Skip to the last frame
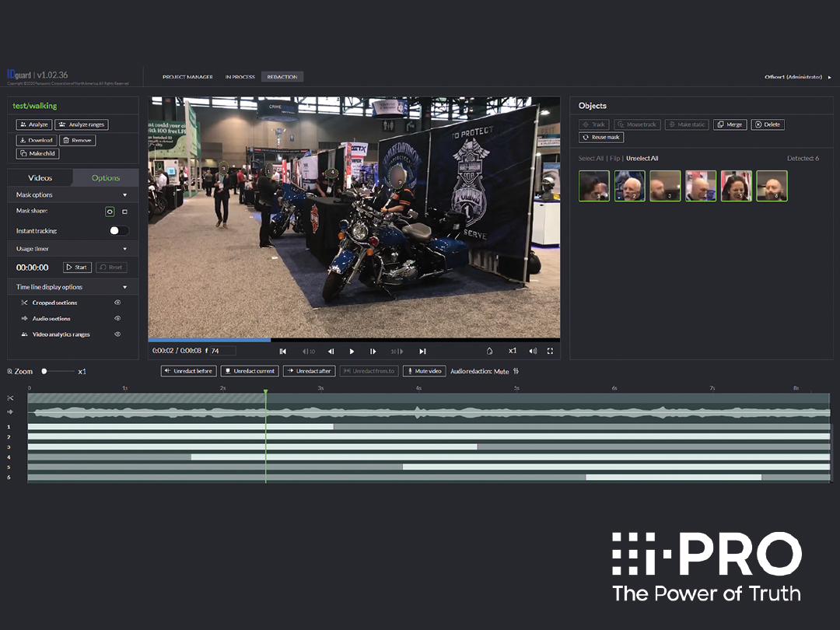The width and height of the screenshot is (840, 630). [x=422, y=352]
